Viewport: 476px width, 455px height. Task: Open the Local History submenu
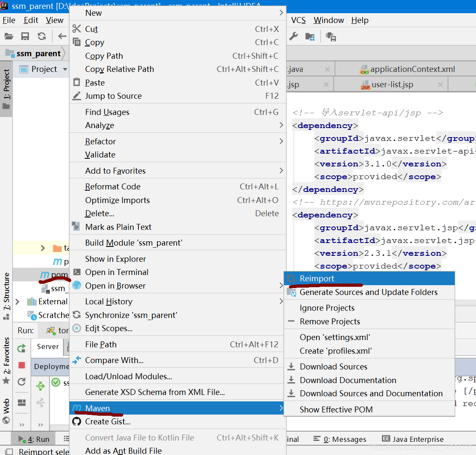click(178, 301)
